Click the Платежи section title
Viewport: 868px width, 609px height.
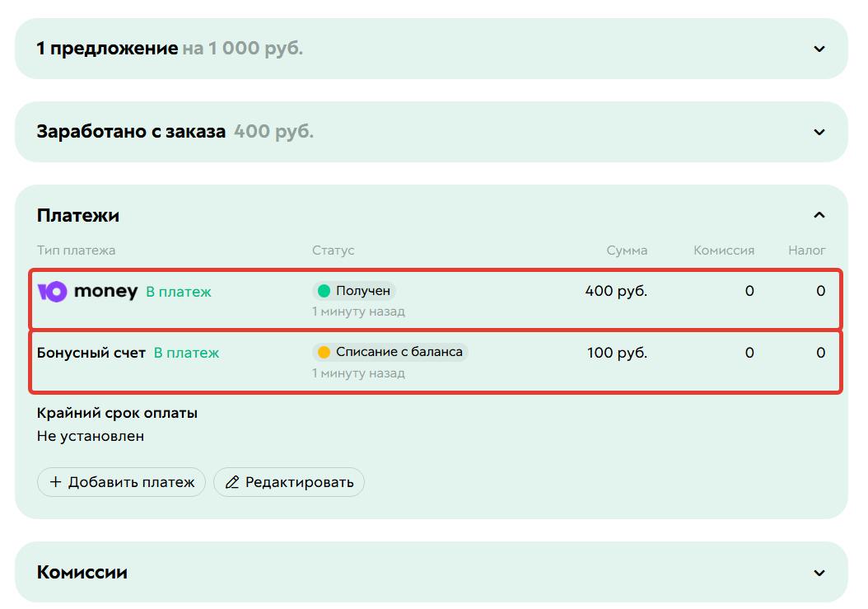coord(78,216)
